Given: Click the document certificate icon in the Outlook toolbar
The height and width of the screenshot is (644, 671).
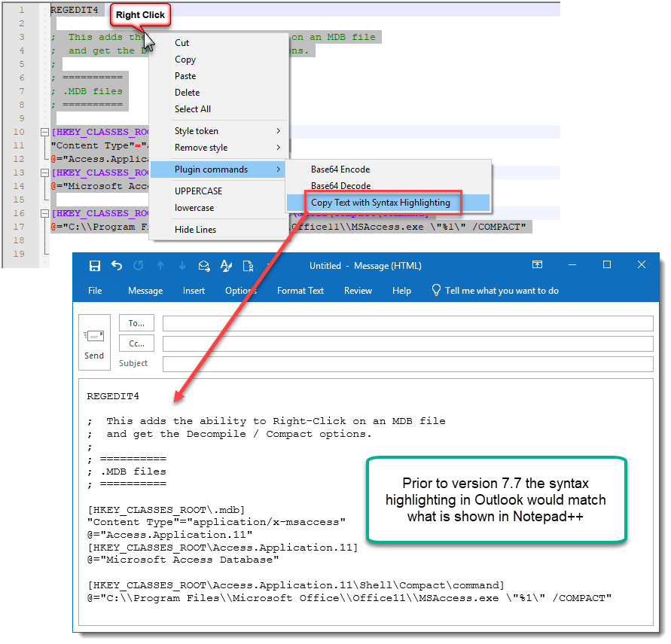Looking at the screenshot, I should (248, 266).
